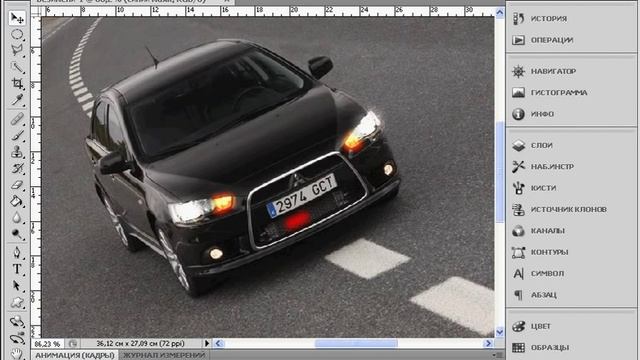
Task: Click the status bar icon next to zoom
Action: (73, 344)
